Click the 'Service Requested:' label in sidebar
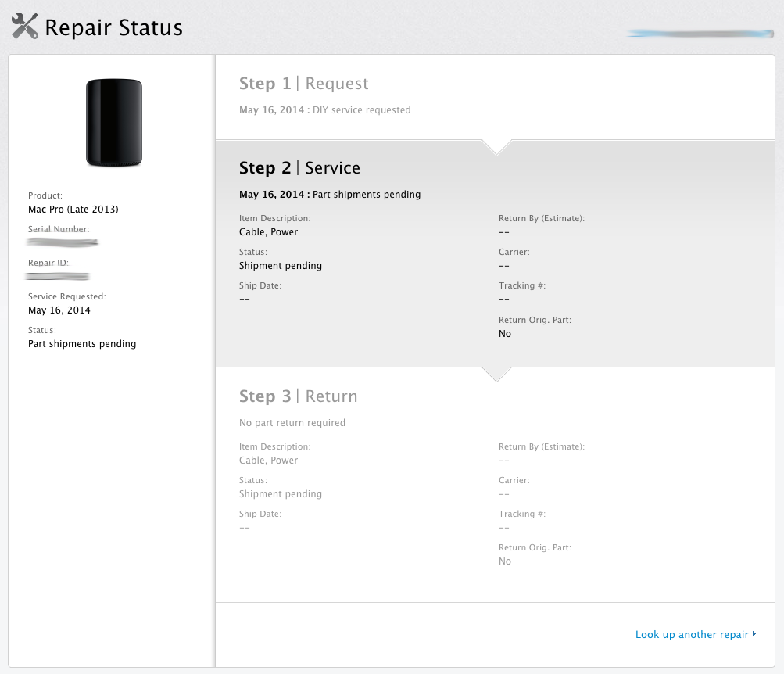 (67, 296)
